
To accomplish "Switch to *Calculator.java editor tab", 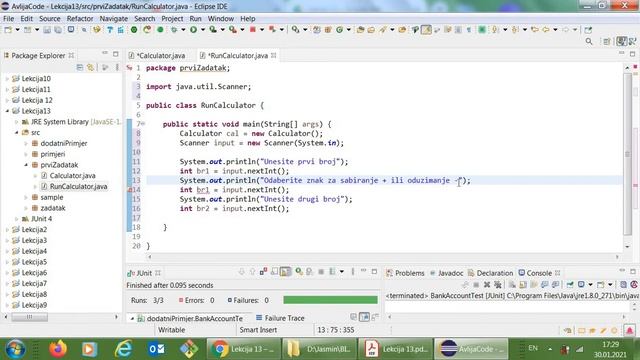I will [x=158, y=55].
